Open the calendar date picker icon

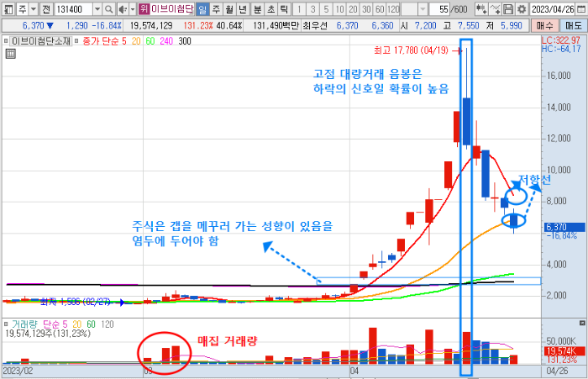coord(581,9)
